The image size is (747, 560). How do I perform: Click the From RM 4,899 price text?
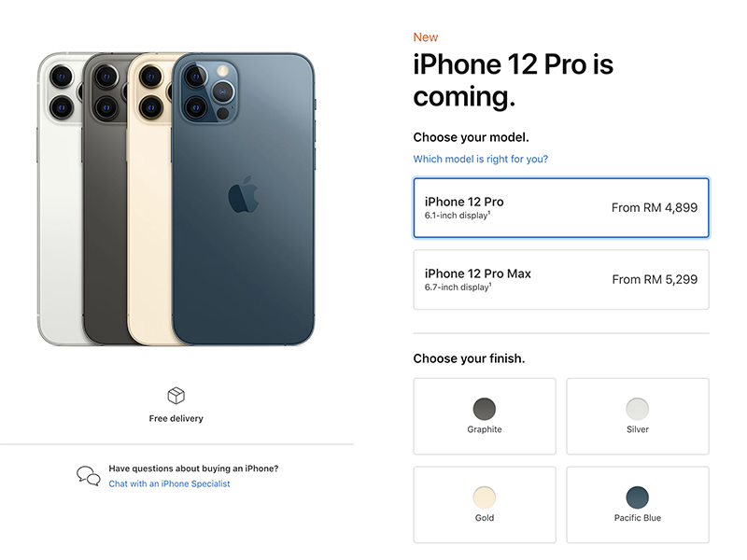[655, 207]
